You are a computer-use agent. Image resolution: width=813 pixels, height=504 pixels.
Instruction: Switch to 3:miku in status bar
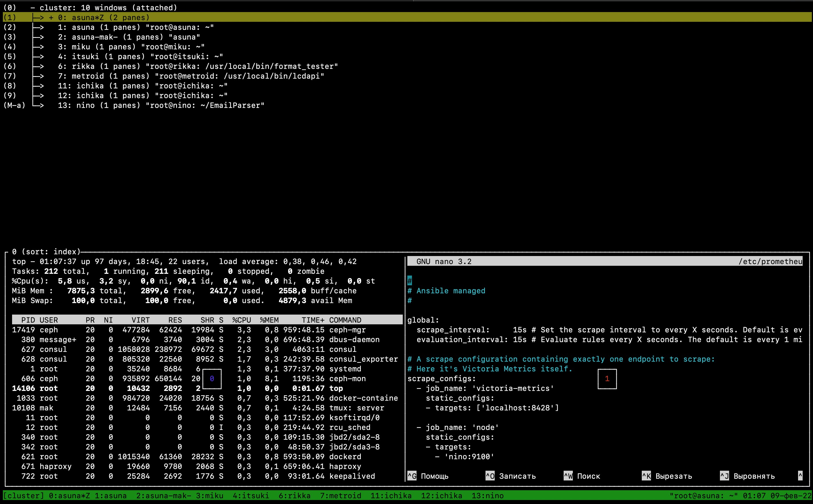(209, 496)
